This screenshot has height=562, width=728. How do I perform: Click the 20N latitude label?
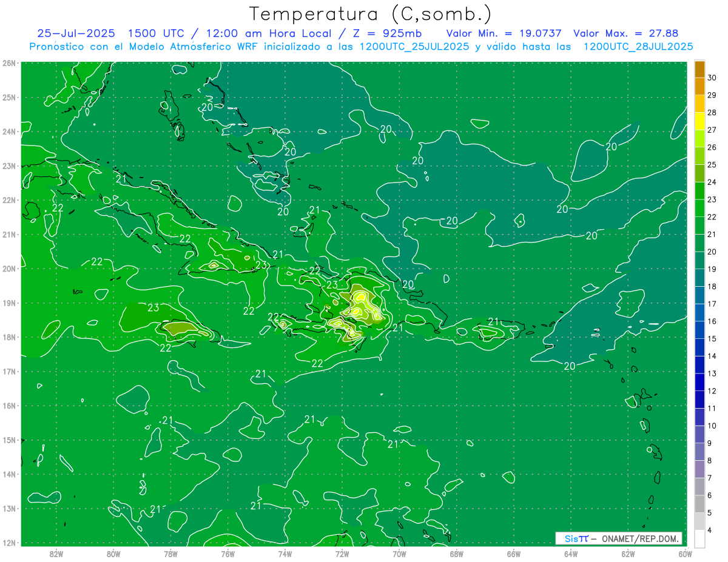click(9, 269)
